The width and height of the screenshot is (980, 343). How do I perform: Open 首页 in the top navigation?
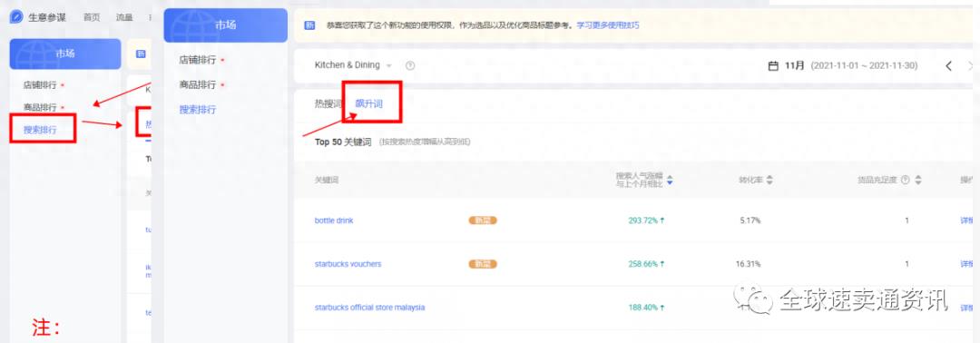[92, 17]
